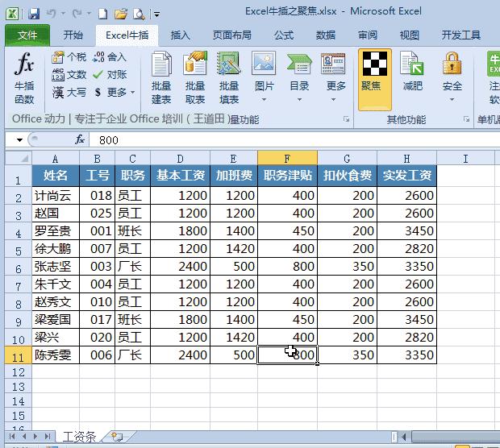Expand the 图片 dropdown arrow
This screenshot has height=448, width=500.
tap(264, 100)
